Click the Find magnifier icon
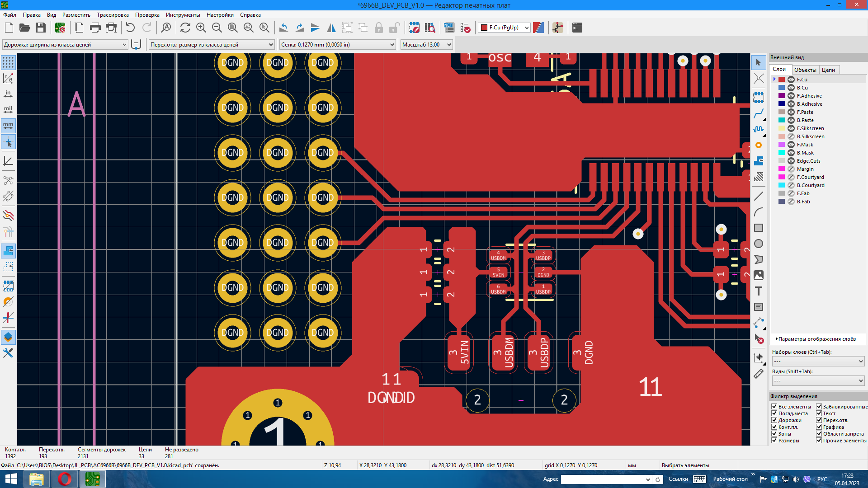The image size is (868, 488). tap(166, 28)
